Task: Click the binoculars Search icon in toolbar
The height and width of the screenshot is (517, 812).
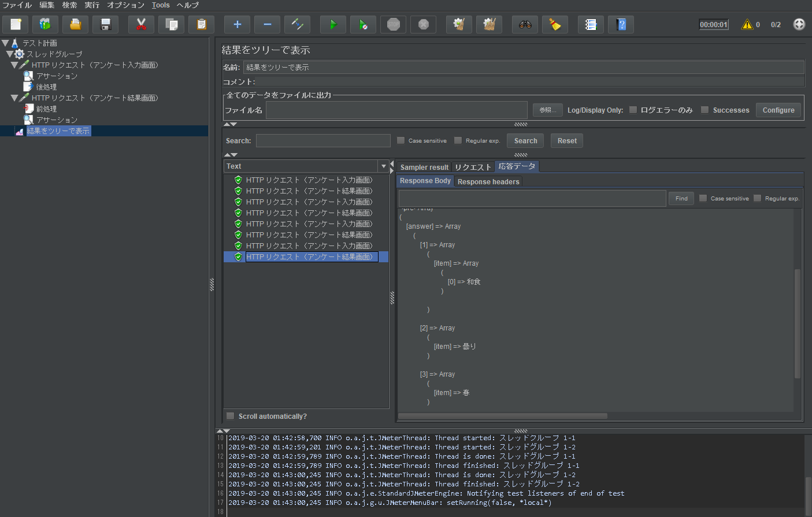Action: point(525,24)
